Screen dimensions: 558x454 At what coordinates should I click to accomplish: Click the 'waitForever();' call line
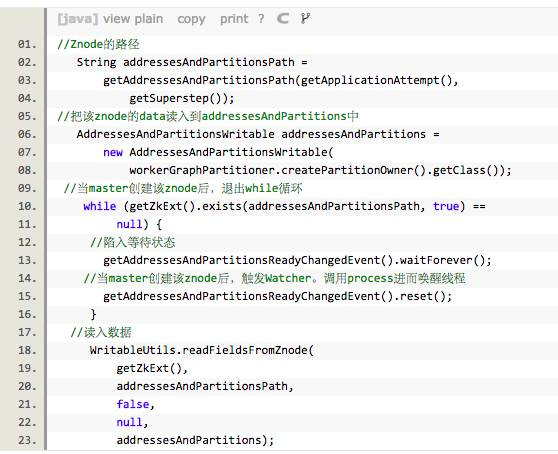[297, 260]
